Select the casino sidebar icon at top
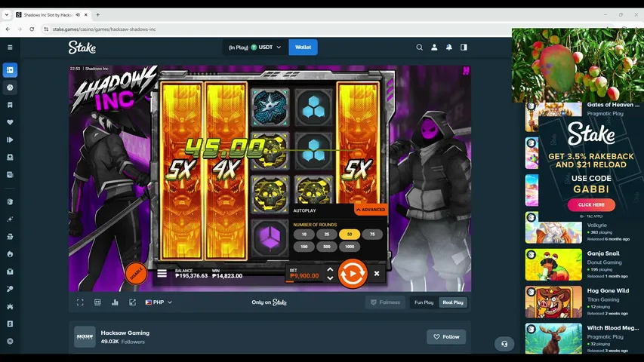 tap(10, 70)
